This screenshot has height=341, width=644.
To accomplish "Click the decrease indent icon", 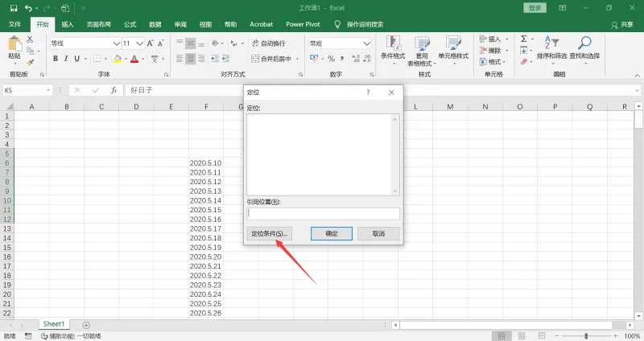I will pyautogui.click(x=215, y=59).
